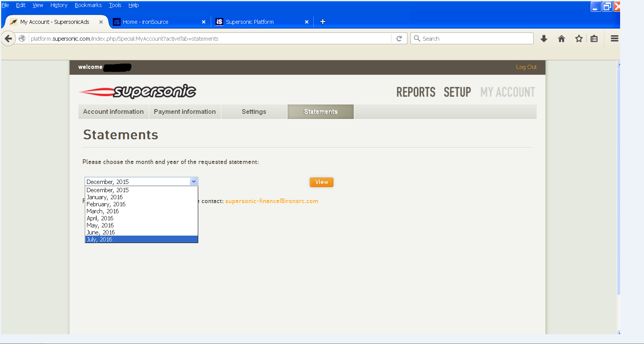Image resolution: width=644 pixels, height=344 pixels.
Task: Open the File menu
Action: [5, 5]
